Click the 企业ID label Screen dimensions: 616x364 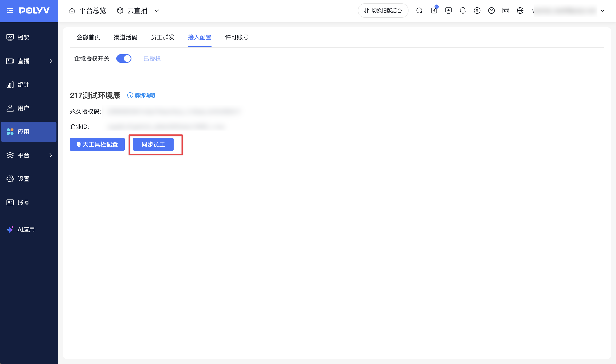pyautogui.click(x=80, y=127)
